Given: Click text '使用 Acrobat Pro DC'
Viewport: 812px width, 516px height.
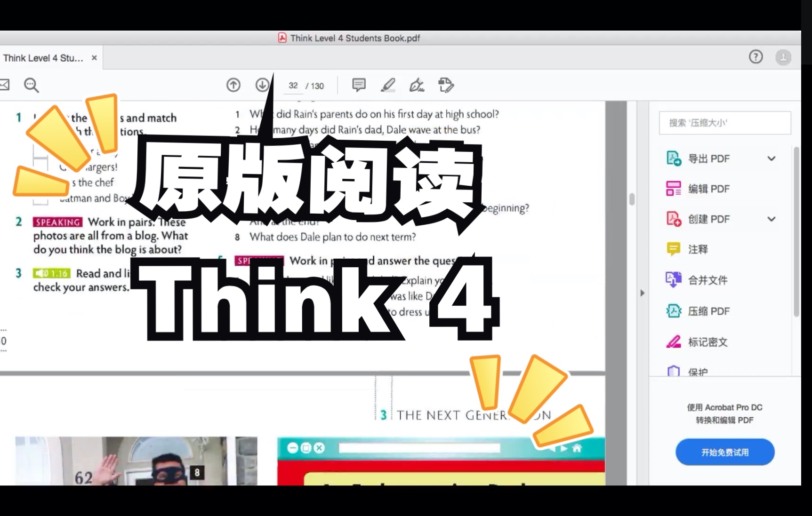Looking at the screenshot, I should click(x=724, y=407).
